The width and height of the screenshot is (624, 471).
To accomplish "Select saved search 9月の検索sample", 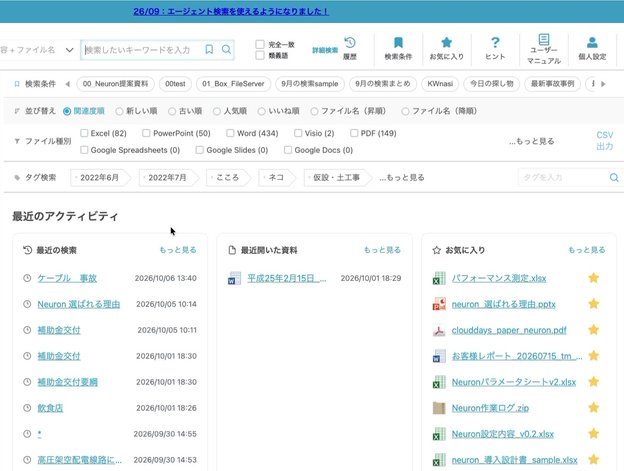I will point(310,84).
